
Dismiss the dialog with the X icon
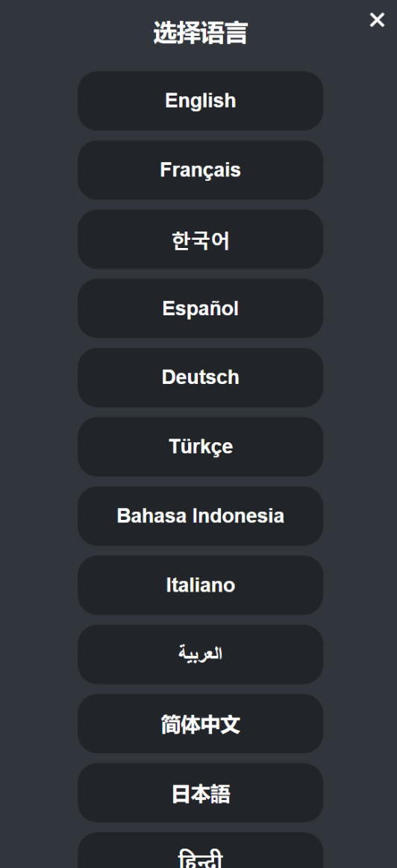[377, 20]
